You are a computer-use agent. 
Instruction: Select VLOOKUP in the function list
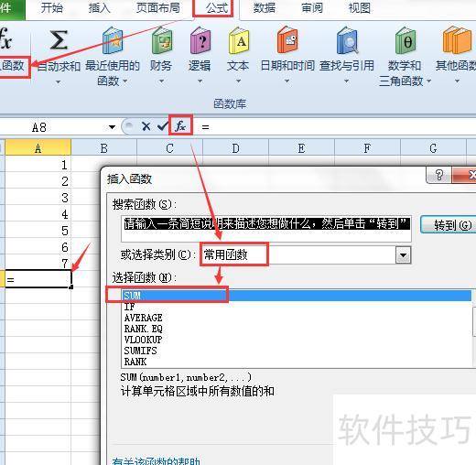297,340
